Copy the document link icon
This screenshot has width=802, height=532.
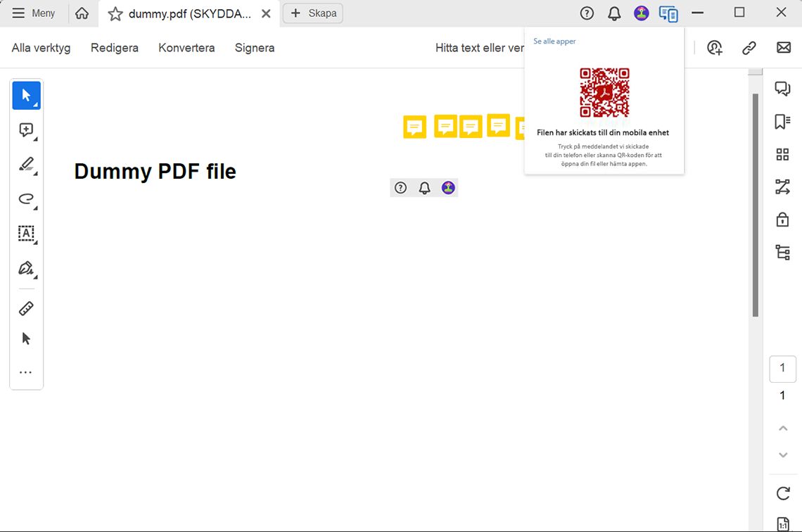coord(749,48)
